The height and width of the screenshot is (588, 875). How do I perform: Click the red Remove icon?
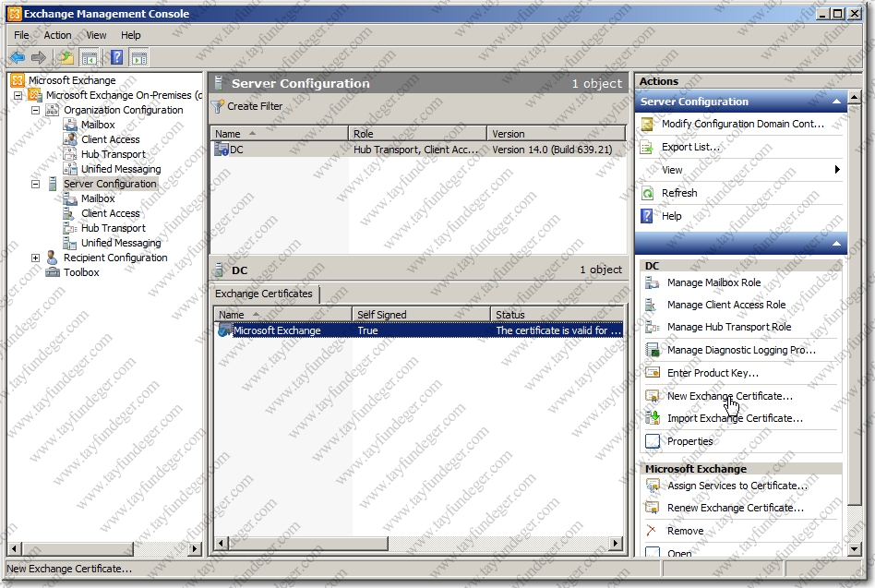[x=652, y=531]
